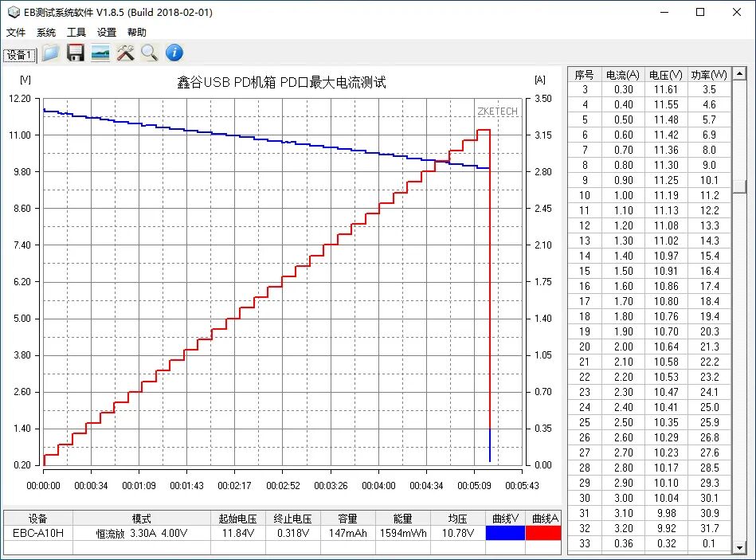Click the 能量 header cell
This screenshot has height=560, width=756.
[x=403, y=519]
